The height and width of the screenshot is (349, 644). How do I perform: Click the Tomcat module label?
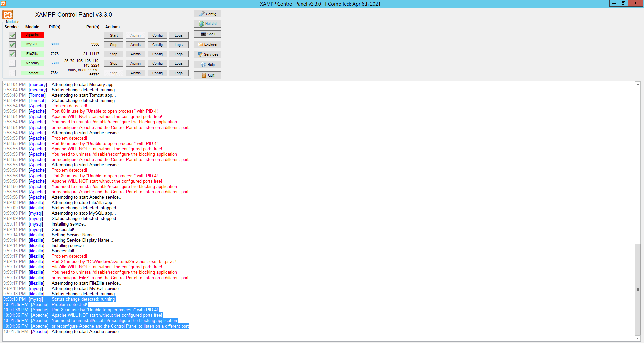click(33, 73)
